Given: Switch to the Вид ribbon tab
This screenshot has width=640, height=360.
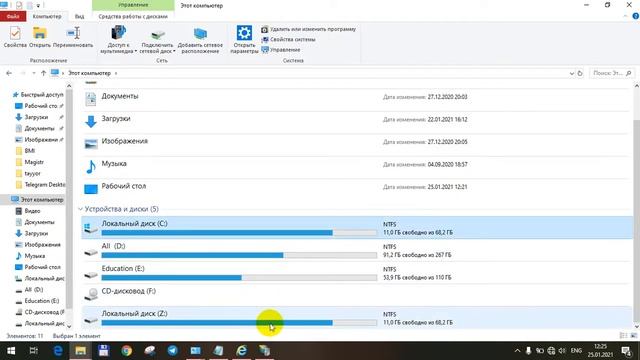Looking at the screenshot, I should [80, 16].
